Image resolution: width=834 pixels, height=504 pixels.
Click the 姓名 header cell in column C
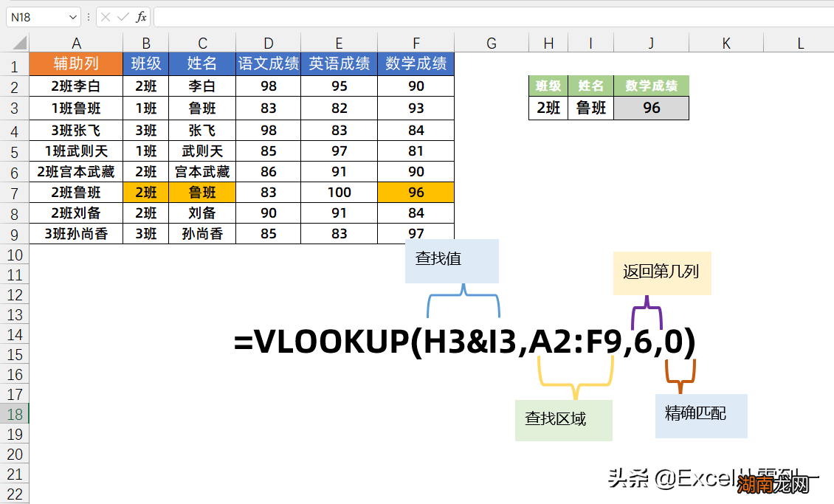click(201, 64)
